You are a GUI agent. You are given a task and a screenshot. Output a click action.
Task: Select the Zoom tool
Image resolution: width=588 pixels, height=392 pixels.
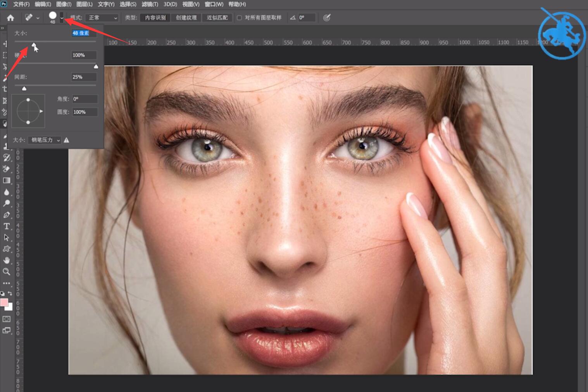pyautogui.click(x=6, y=272)
